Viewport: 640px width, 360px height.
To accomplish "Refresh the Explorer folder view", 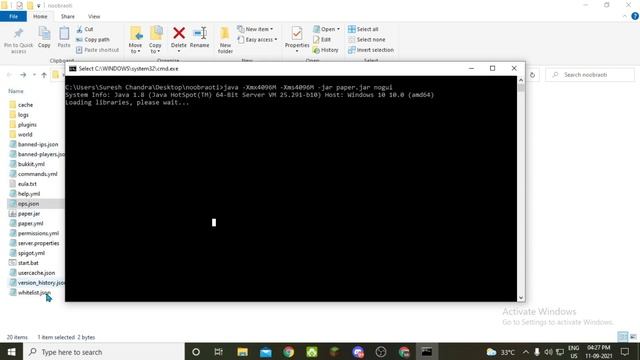I will coord(532,75).
